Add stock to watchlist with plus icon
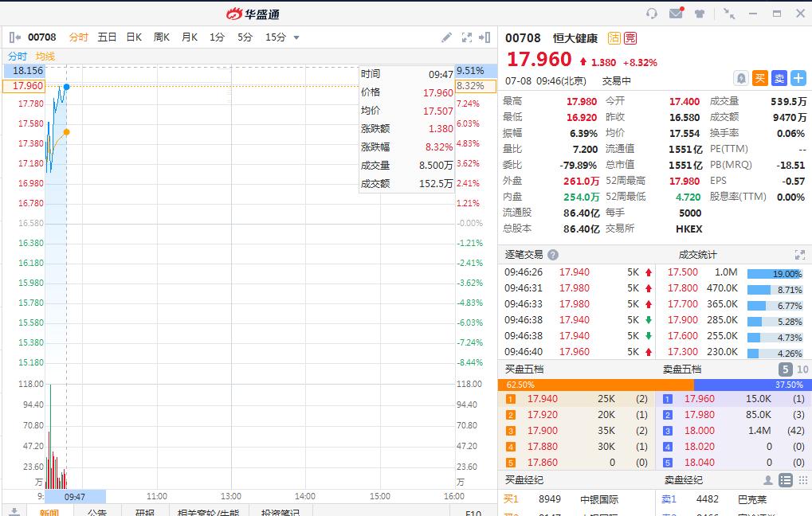812x516 pixels. [x=798, y=78]
